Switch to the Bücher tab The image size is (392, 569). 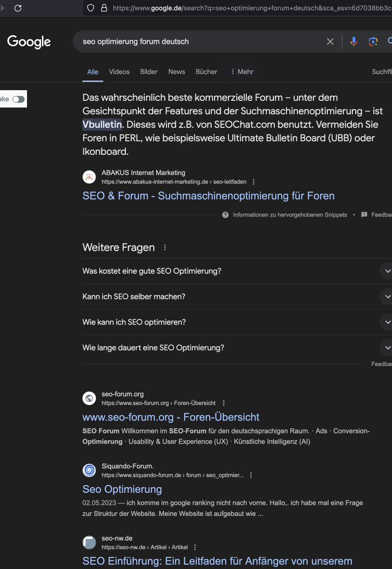pos(206,72)
